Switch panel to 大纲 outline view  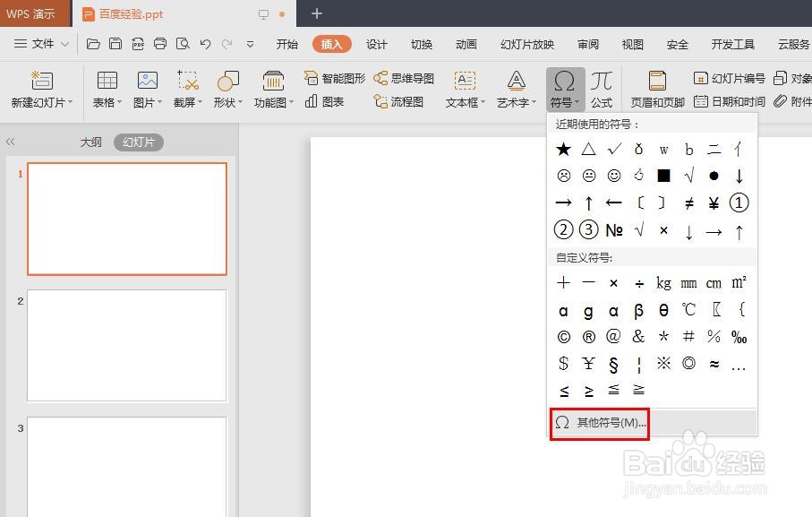click(x=90, y=142)
